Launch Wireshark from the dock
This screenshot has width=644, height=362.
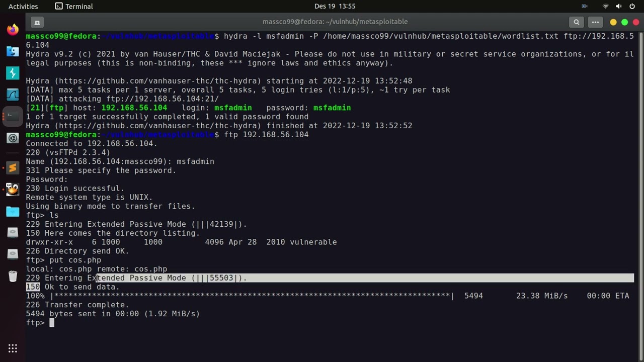pyautogui.click(x=13, y=94)
